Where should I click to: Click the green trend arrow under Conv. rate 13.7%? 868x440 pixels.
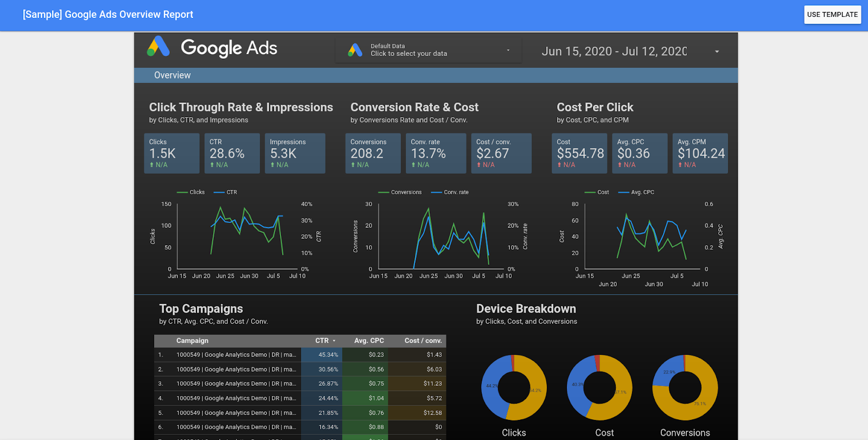(413, 165)
